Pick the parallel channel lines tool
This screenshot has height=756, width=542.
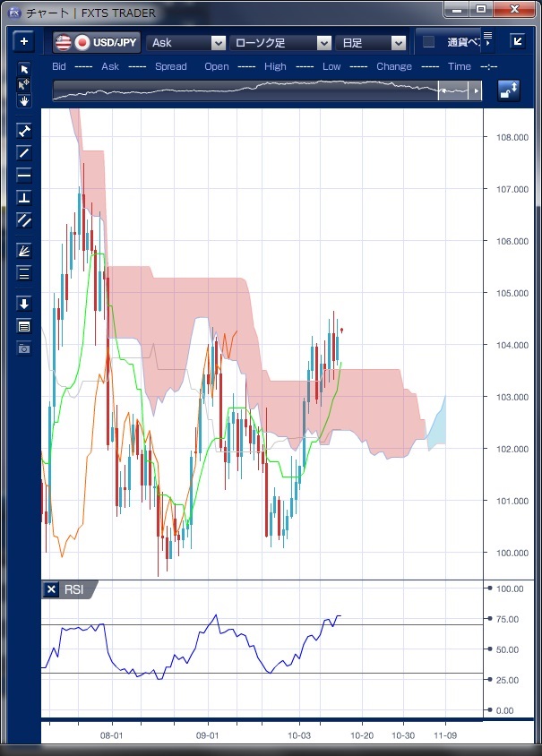[24, 219]
